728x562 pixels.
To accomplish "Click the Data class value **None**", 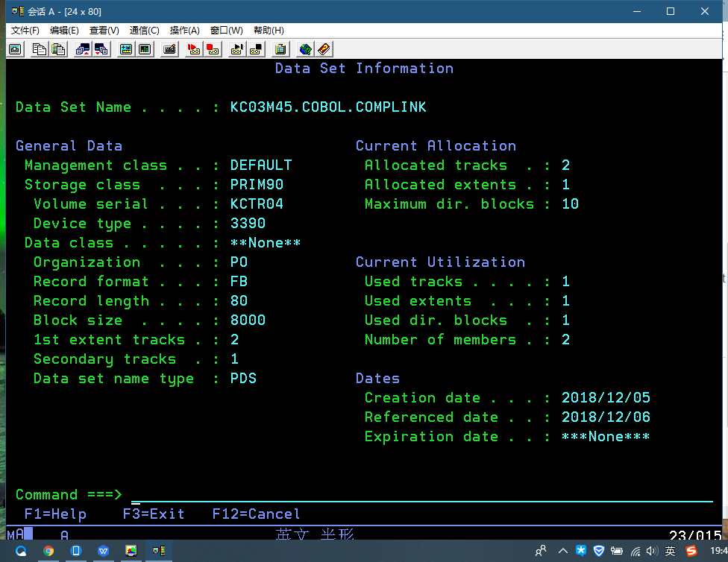I will pos(266,243).
